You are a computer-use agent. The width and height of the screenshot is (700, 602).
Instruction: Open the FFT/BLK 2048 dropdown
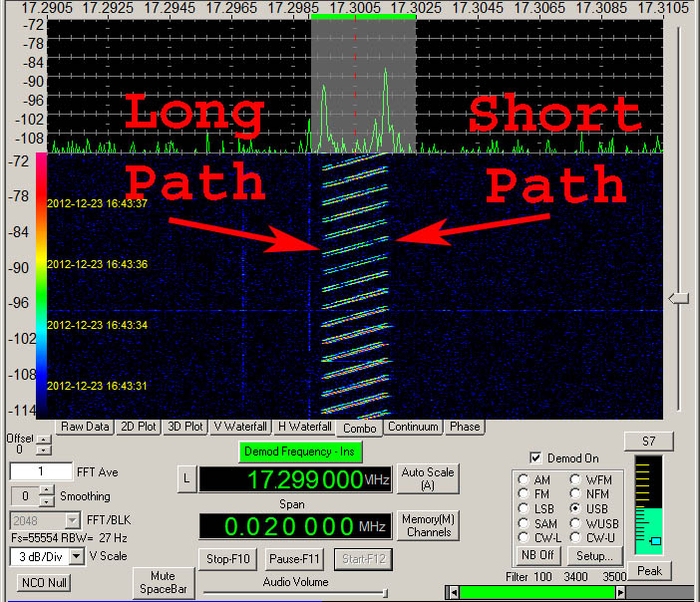pos(72,520)
